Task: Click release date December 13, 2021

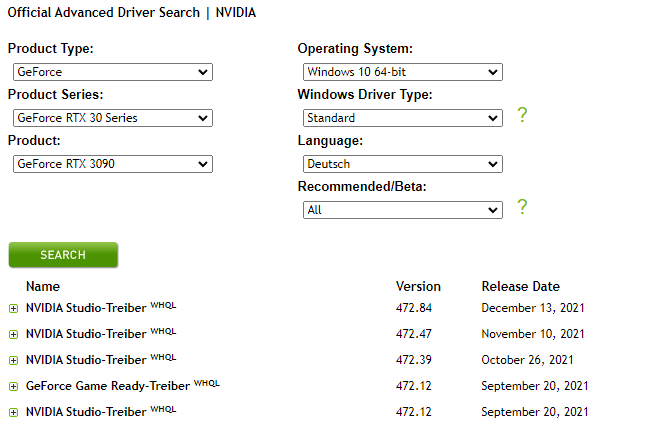Action: point(533,308)
